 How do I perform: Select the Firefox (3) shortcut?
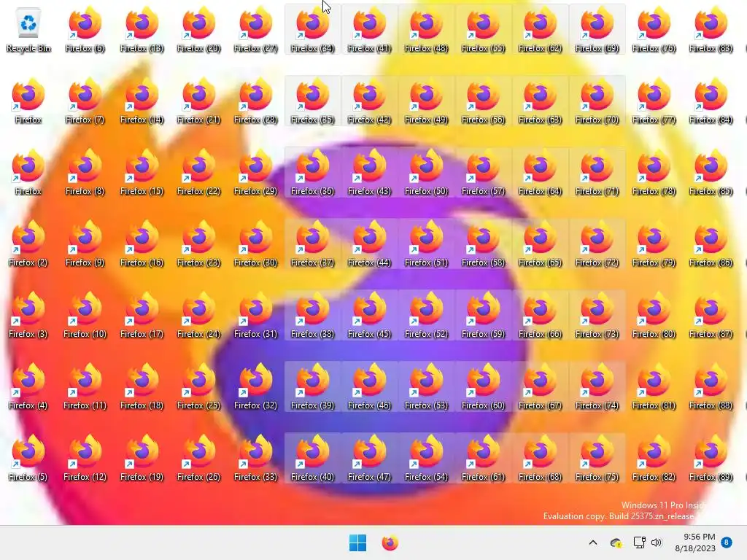click(28, 315)
